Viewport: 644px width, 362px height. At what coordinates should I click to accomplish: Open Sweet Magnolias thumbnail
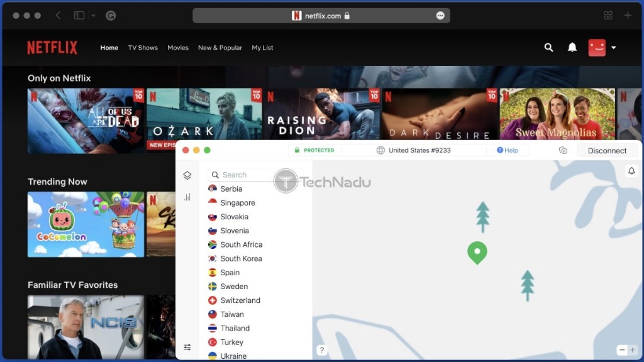[557, 114]
